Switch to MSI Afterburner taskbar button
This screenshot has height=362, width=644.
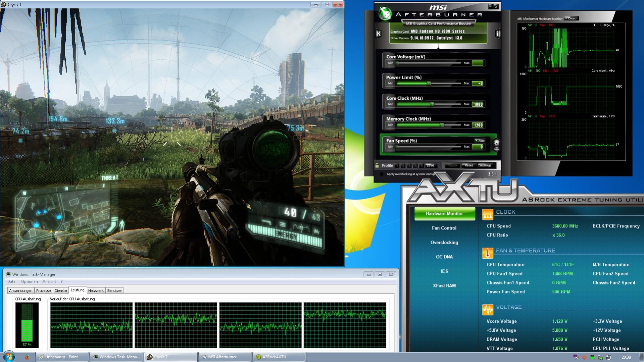click(x=226, y=357)
